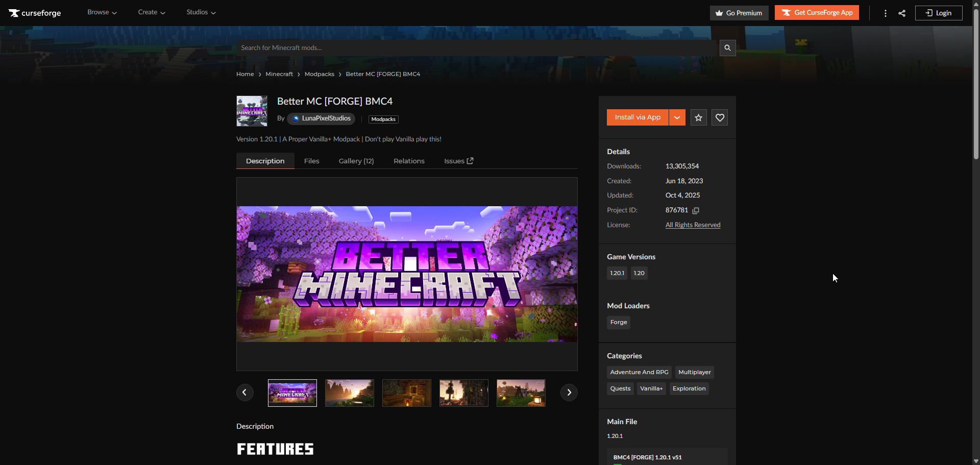Viewport: 980px width, 465px height.
Task: Click the Vanilla+ category tag
Action: point(651,389)
